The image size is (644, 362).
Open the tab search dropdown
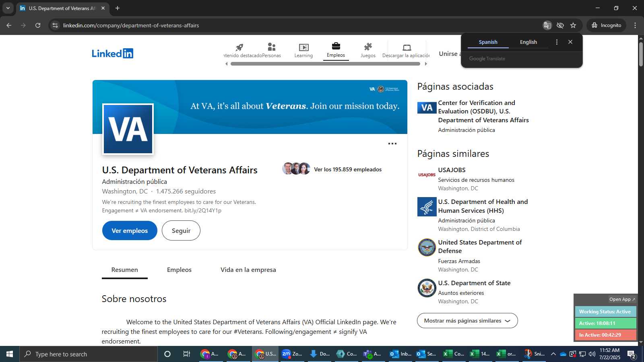pyautogui.click(x=8, y=8)
